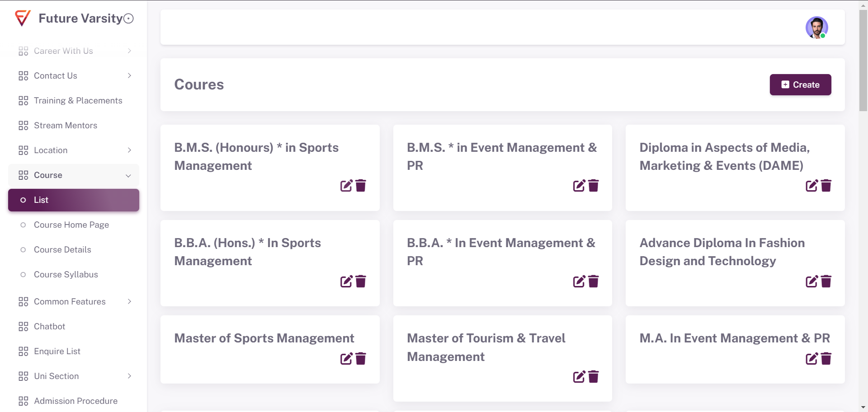Expand the Location submenu
This screenshot has height=412, width=868.
point(74,150)
